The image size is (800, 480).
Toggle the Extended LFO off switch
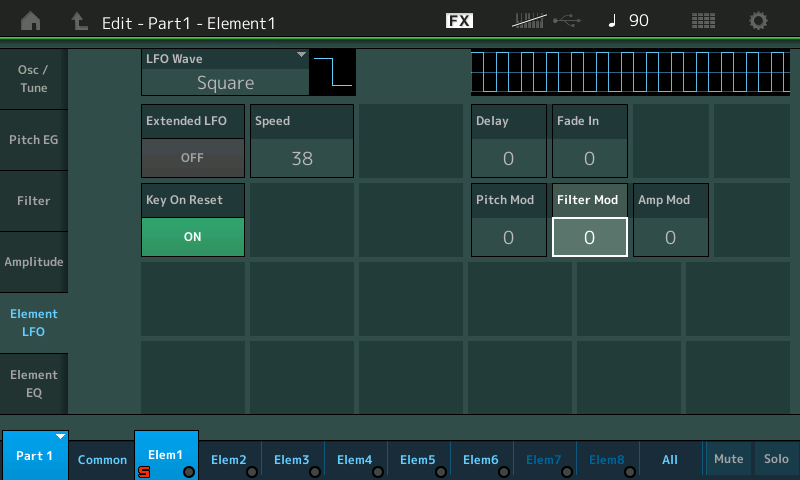(192, 158)
